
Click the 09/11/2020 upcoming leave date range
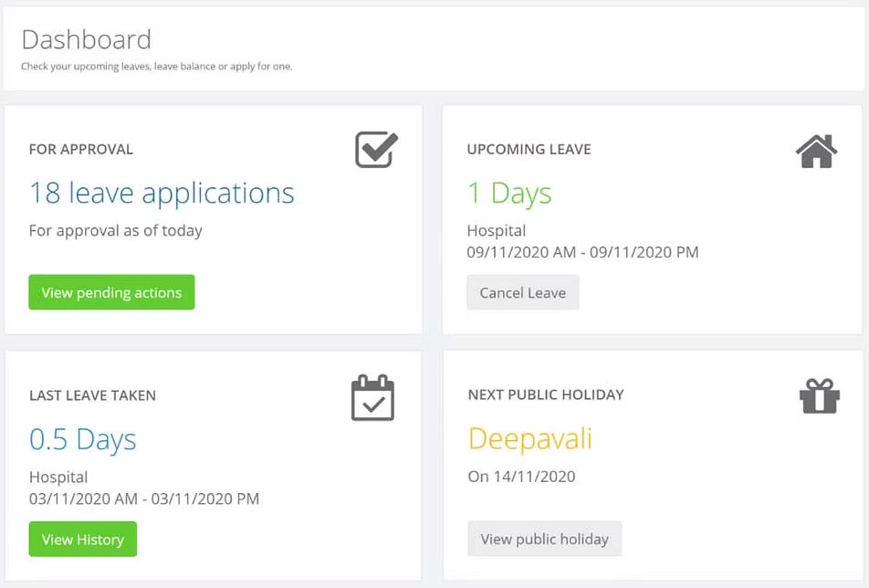[x=582, y=252]
